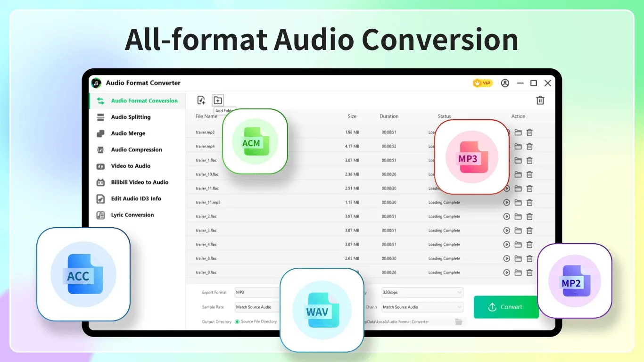Browse output directory with folder icon
This screenshot has height=362, width=644.
coord(459,321)
